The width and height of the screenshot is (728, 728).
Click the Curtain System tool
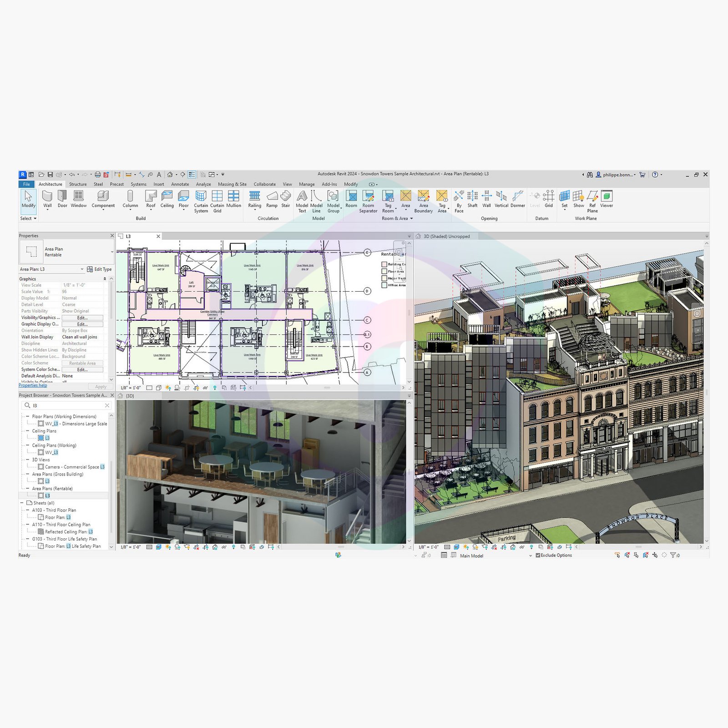pyautogui.click(x=201, y=202)
